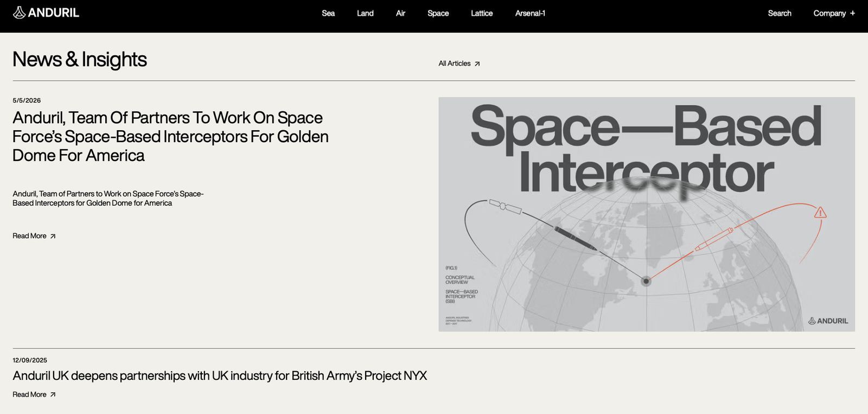
Task: Open the Space navigation item
Action: (x=438, y=13)
